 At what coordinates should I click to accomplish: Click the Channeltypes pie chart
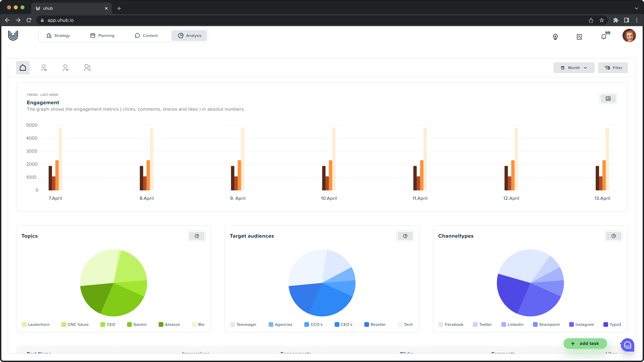point(530,283)
